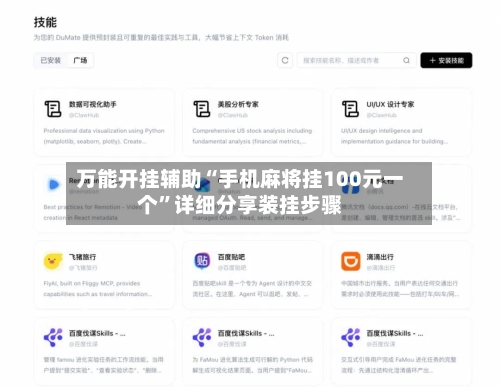
Task: Click 交互式引导用户完成 FaMou description text
Action: click(399, 365)
